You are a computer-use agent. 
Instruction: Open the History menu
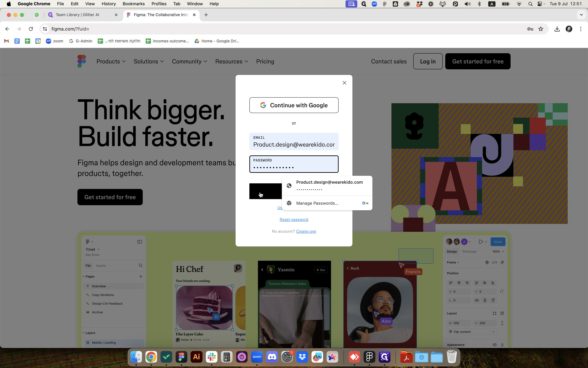pos(109,4)
